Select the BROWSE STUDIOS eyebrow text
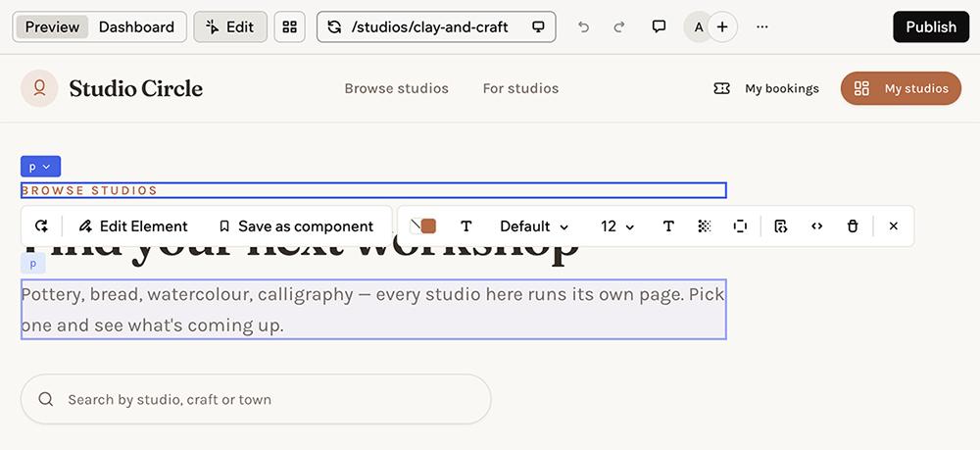Screen dimensions: 980x450 click(x=89, y=190)
